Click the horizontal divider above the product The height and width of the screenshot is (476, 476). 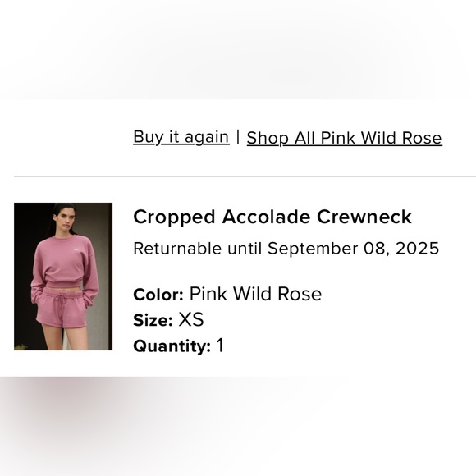point(245,176)
